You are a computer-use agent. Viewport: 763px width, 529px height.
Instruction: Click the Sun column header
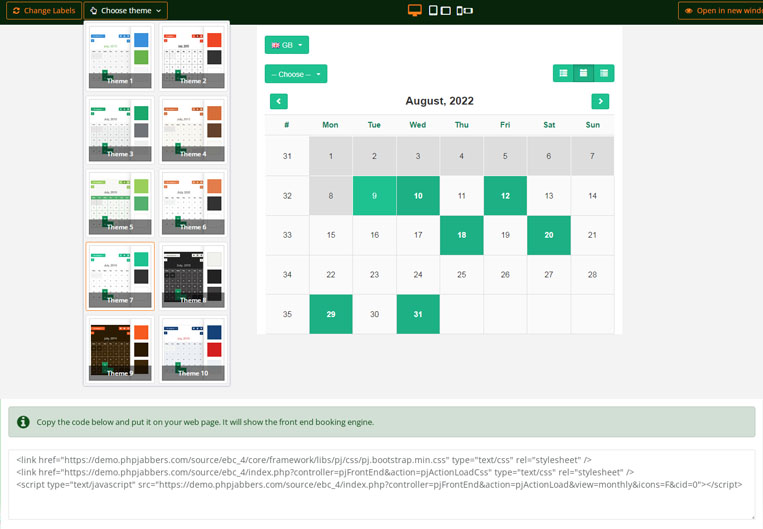(592, 125)
